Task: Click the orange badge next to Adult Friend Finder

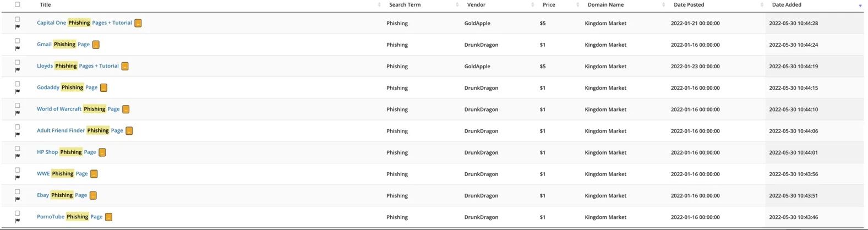Action: pyautogui.click(x=129, y=131)
